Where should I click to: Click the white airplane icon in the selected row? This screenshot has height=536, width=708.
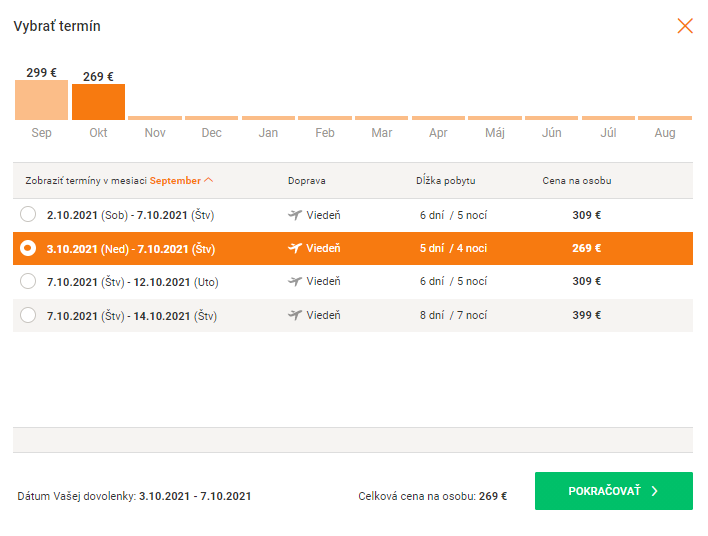[295, 248]
